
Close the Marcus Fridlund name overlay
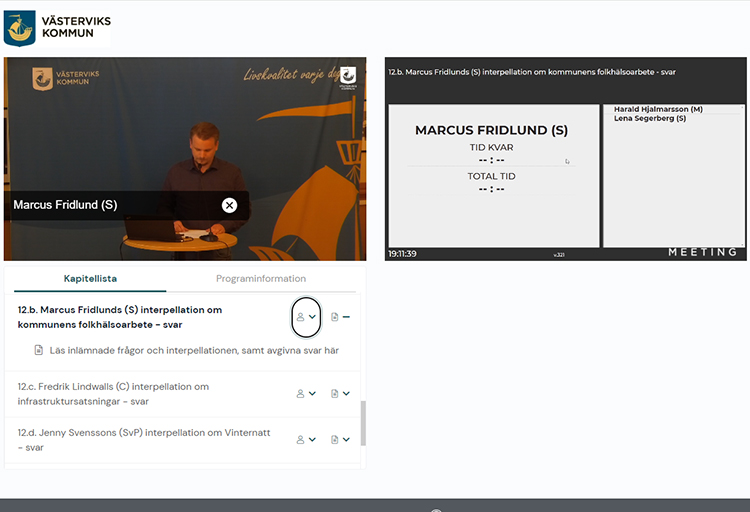(x=229, y=205)
